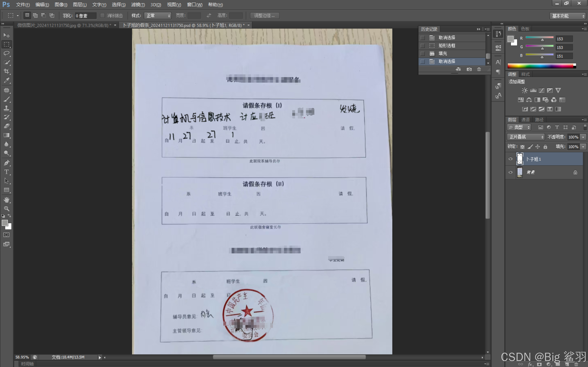The height and width of the screenshot is (367, 588).
Task: Hide the 背景 layer
Action: point(511,172)
